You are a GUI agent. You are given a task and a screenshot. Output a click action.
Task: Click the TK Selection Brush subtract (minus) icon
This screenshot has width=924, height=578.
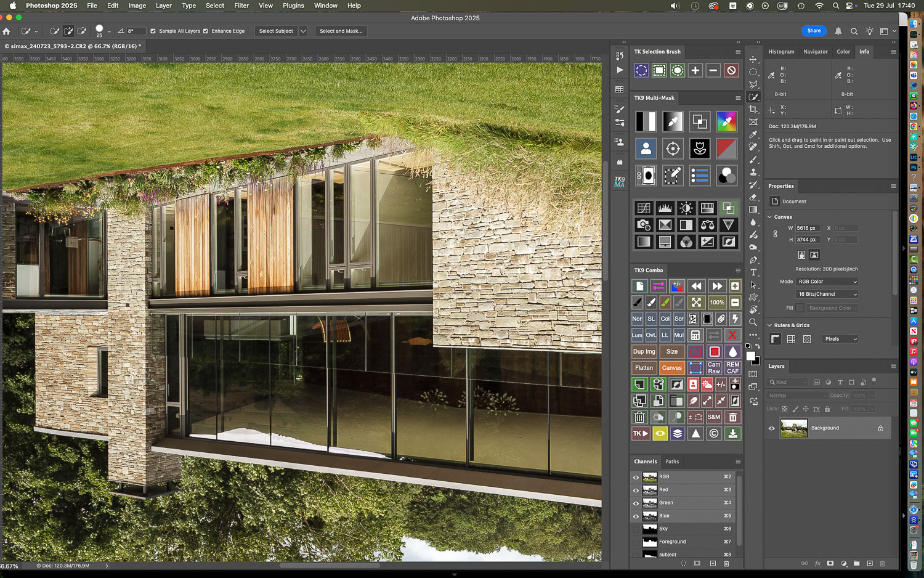(x=713, y=70)
